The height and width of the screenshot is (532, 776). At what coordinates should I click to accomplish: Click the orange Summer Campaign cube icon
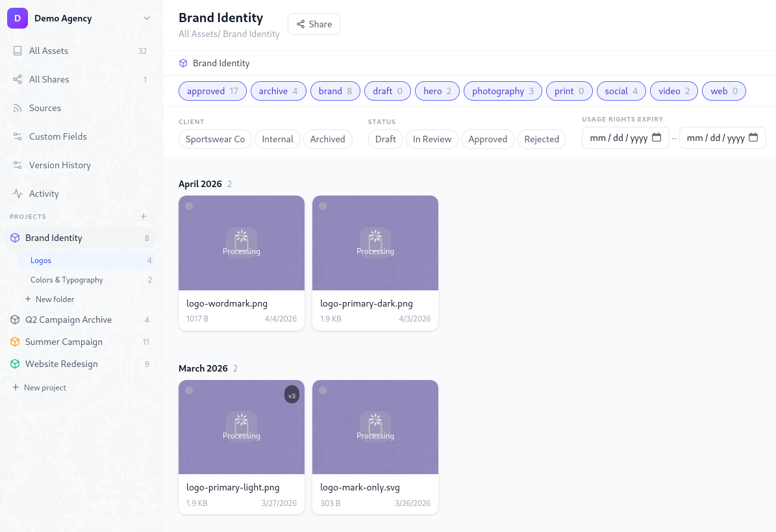point(15,342)
